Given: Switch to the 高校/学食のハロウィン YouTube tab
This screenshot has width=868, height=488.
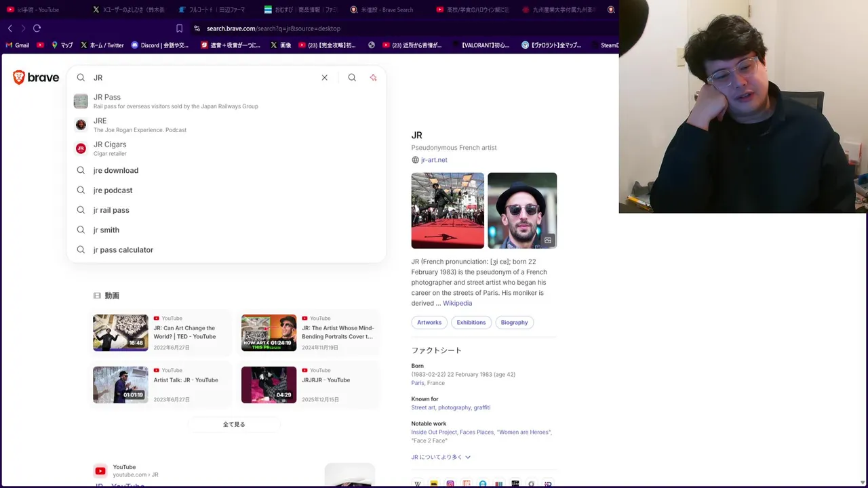Looking at the screenshot, I should coord(471,9).
